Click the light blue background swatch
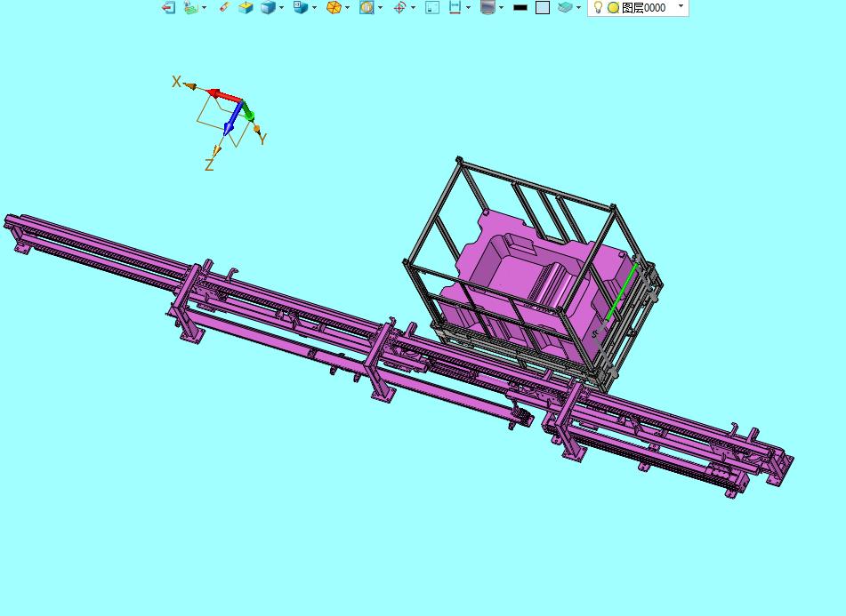This screenshot has width=846, height=616. coord(543,7)
